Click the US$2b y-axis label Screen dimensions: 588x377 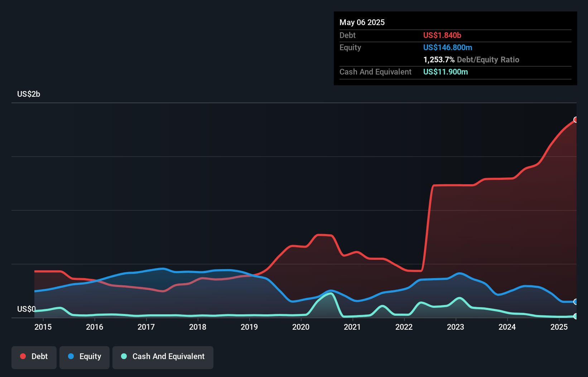click(x=29, y=94)
